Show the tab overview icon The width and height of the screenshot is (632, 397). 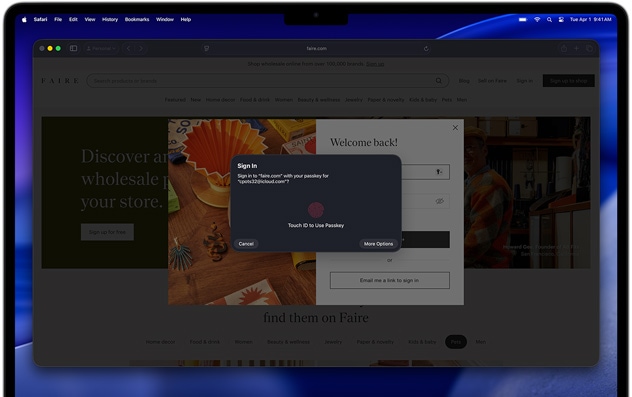click(589, 48)
